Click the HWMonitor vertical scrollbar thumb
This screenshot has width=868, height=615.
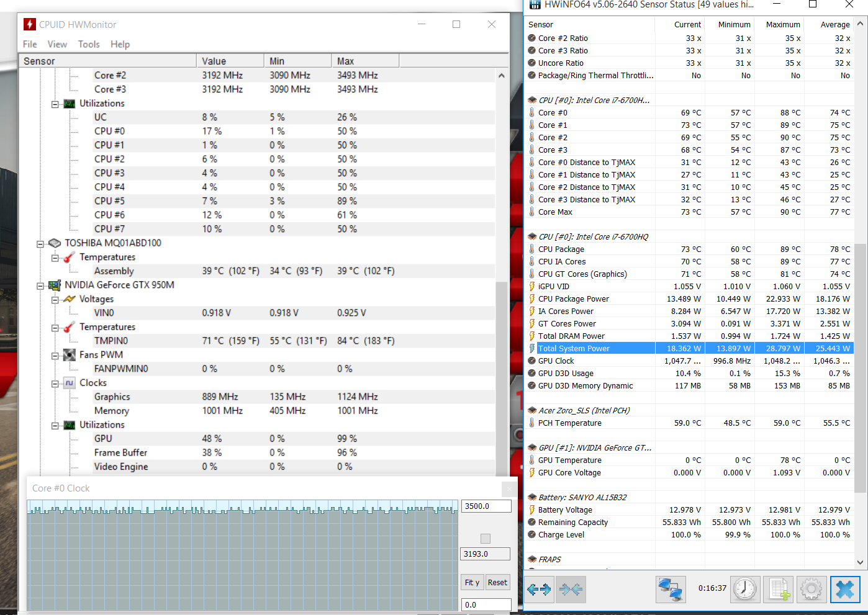[x=501, y=379]
